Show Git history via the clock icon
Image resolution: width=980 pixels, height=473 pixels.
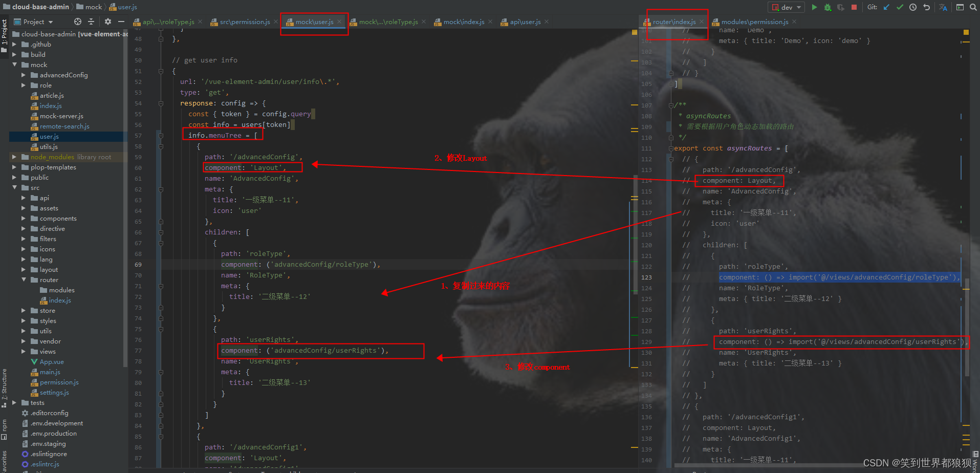click(913, 7)
